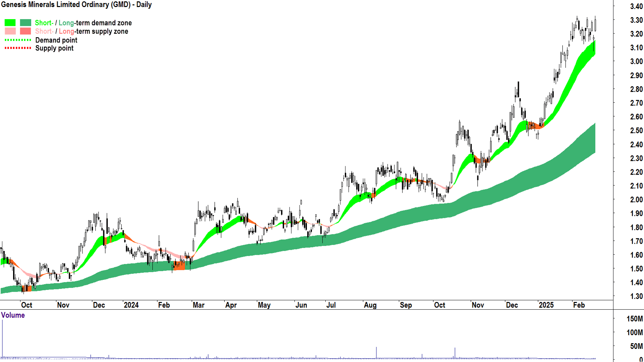Click the Mar label on the date axis
The image size is (644, 362).
[x=199, y=305]
